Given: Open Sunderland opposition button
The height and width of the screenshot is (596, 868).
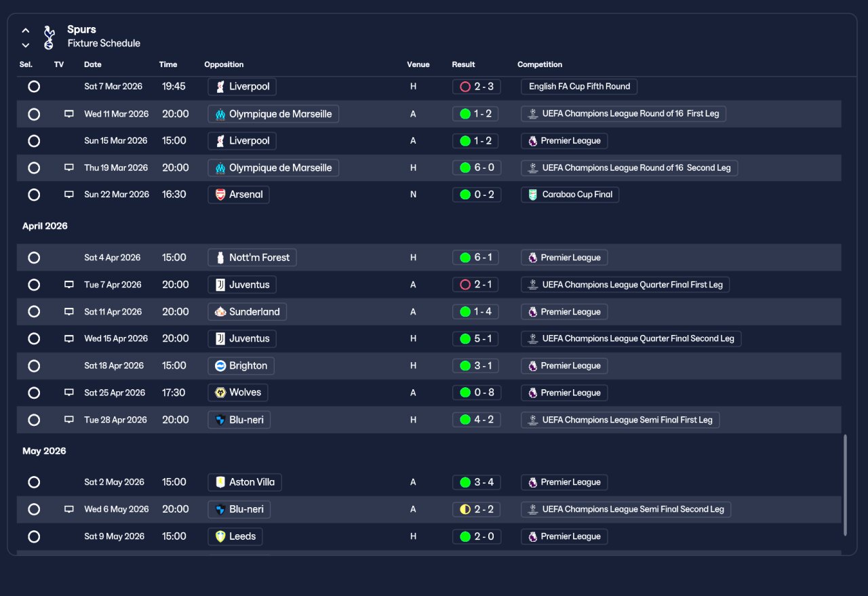Looking at the screenshot, I should click(x=248, y=312).
